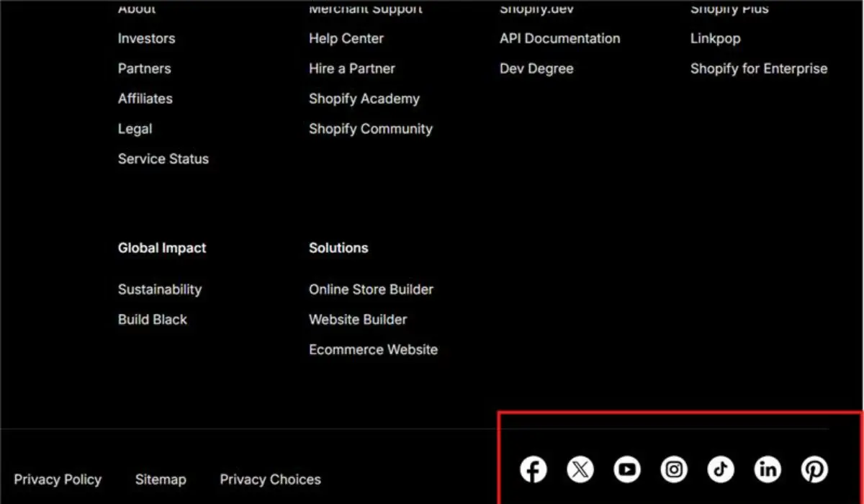
Task: Open the Sustainability link
Action: tap(160, 290)
